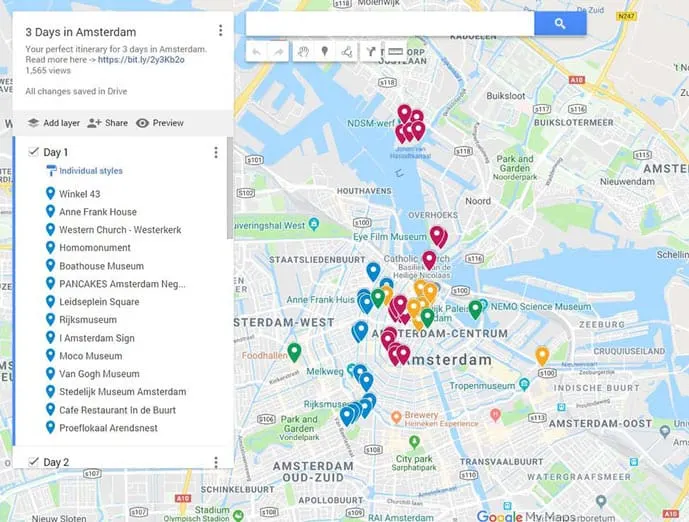Open the Day 2 layer options menu
The image size is (689, 522).
click(x=216, y=462)
